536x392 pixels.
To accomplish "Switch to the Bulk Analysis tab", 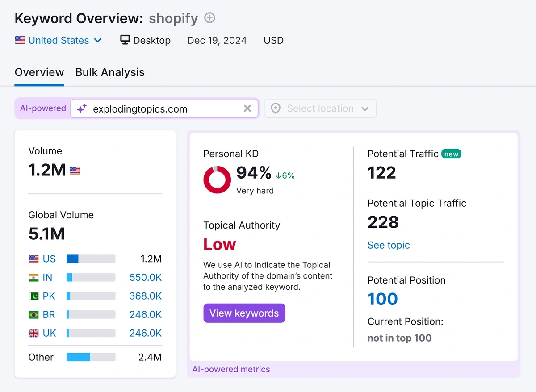I will click(110, 72).
